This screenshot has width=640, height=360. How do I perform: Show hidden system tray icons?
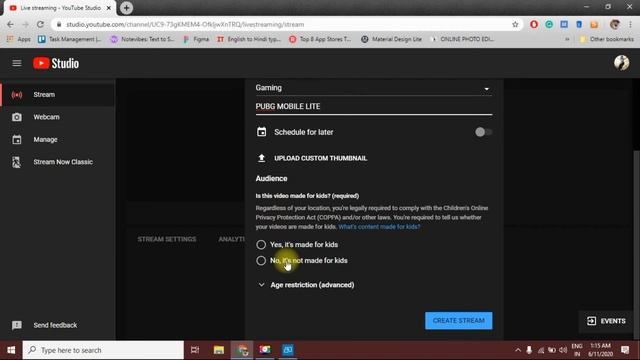tap(518, 350)
